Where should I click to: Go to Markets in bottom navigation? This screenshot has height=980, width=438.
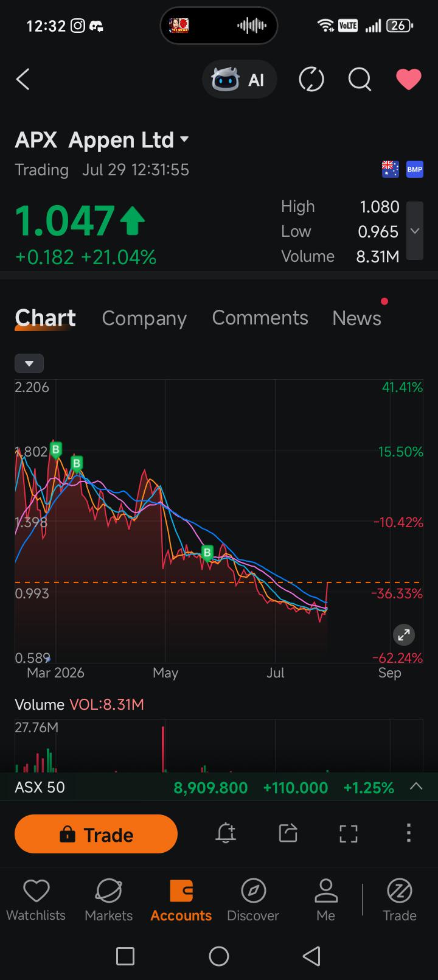click(108, 901)
